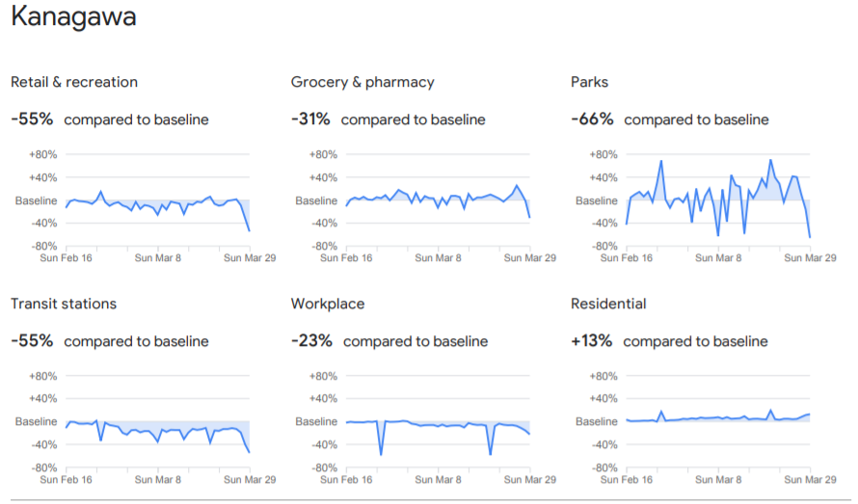Image resolution: width=858 pixels, height=504 pixels.
Task: Click the -55% value under Transit stations
Action: [x=31, y=341]
